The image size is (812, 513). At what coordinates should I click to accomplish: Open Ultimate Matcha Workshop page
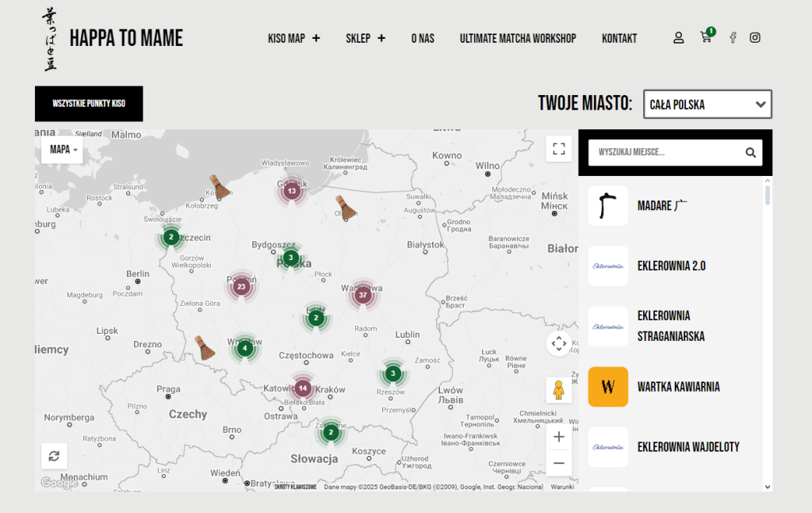tap(518, 39)
